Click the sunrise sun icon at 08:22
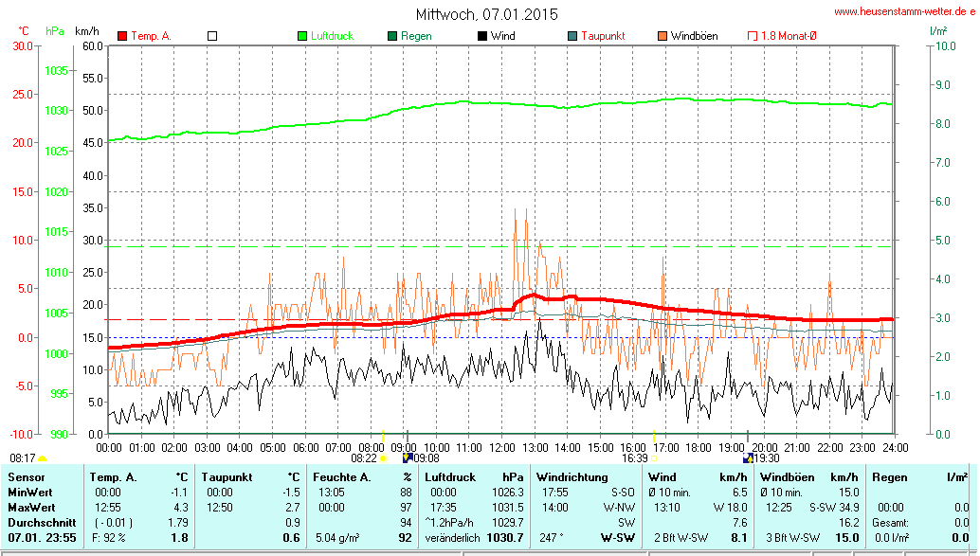Image resolution: width=980 pixels, height=556 pixels. [x=383, y=458]
